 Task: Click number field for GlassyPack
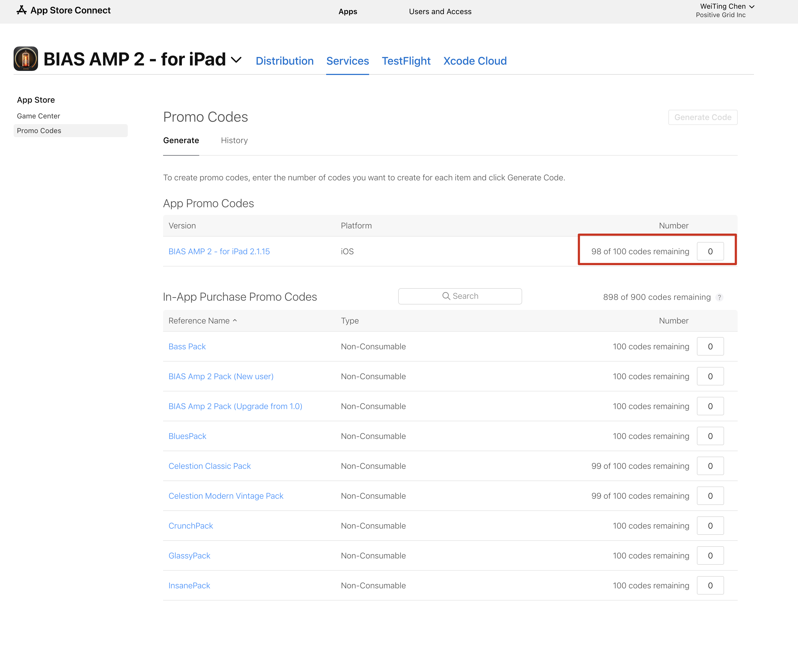click(710, 555)
